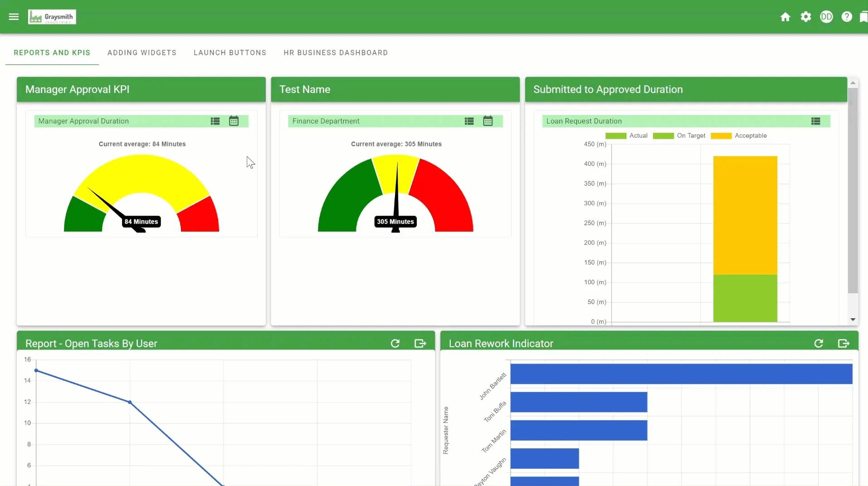The image size is (868, 486).
Task: Click the Home icon in header
Action: tap(785, 17)
